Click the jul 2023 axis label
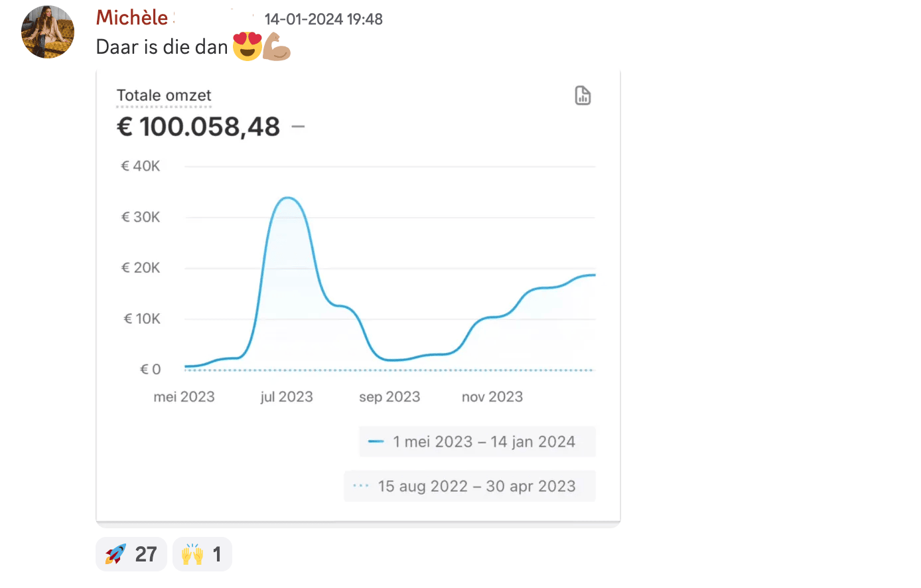The width and height of the screenshot is (921, 588). 287,397
